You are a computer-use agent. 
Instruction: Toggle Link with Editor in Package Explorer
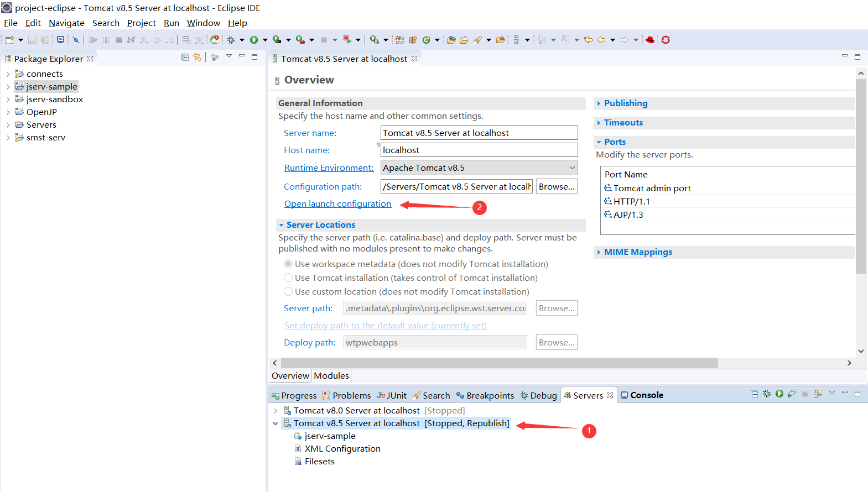[x=197, y=57]
